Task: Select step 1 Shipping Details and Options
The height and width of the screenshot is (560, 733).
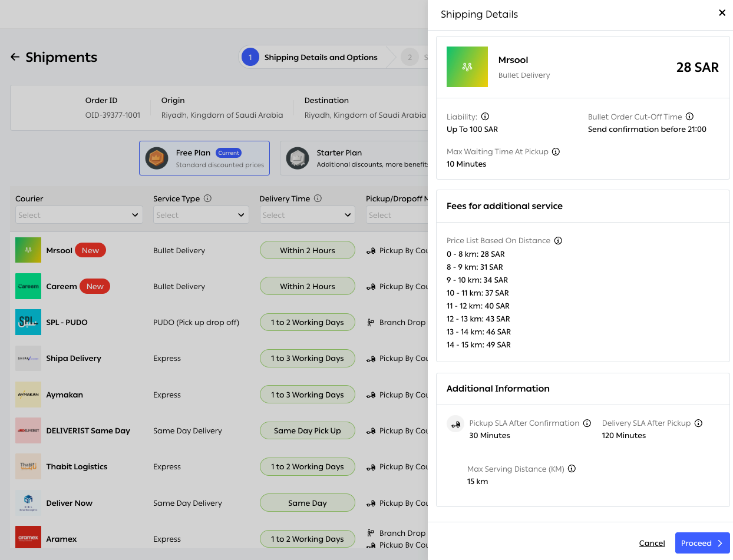Action: click(311, 57)
